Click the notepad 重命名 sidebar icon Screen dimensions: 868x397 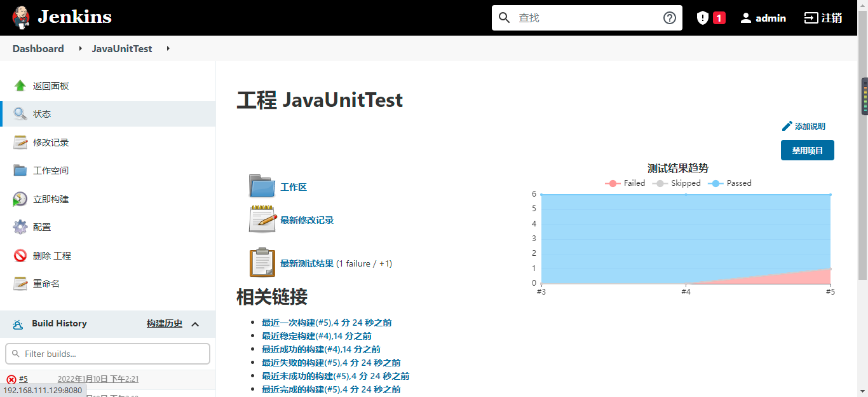point(20,284)
